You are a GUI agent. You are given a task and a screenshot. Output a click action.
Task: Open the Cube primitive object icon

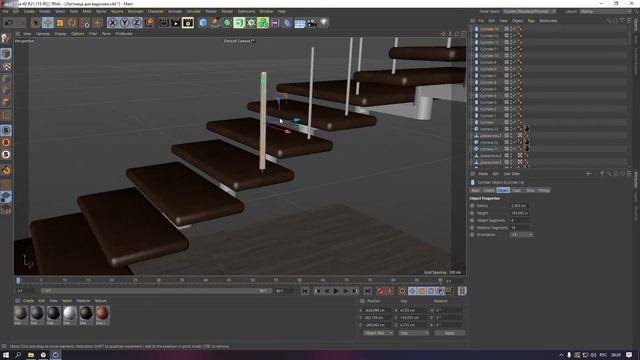(203, 23)
